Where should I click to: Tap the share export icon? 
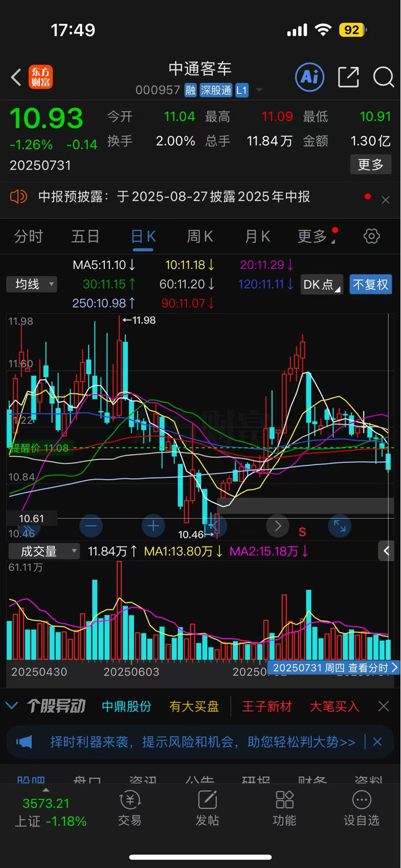[348, 77]
